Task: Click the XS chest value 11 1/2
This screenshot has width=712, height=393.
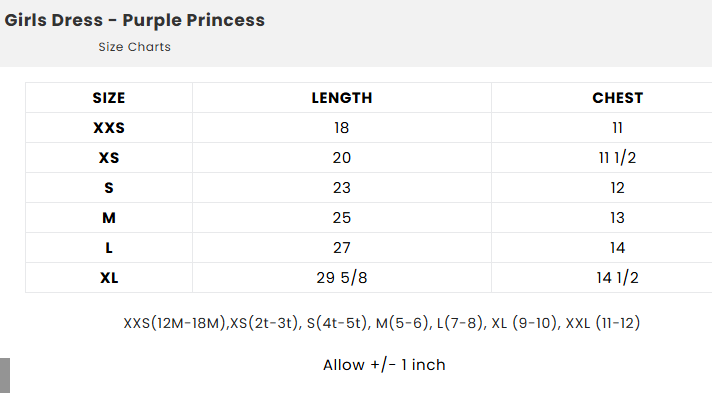Action: pyautogui.click(x=618, y=158)
